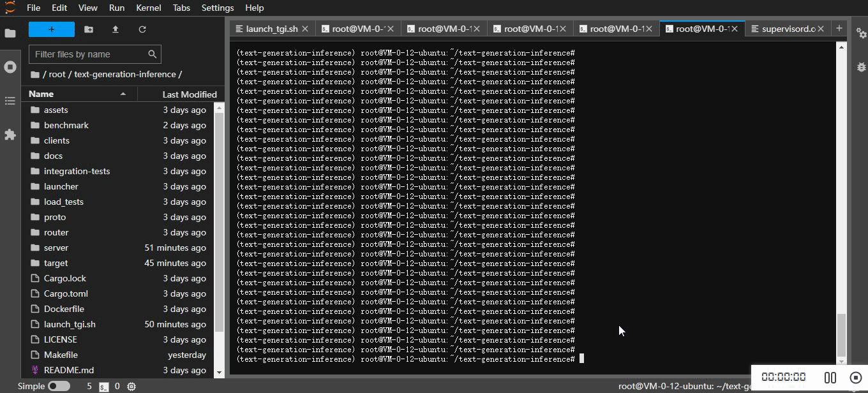The width and height of the screenshot is (868, 393).
Task: Click the terminal cursor prompt line
Action: tap(410, 359)
